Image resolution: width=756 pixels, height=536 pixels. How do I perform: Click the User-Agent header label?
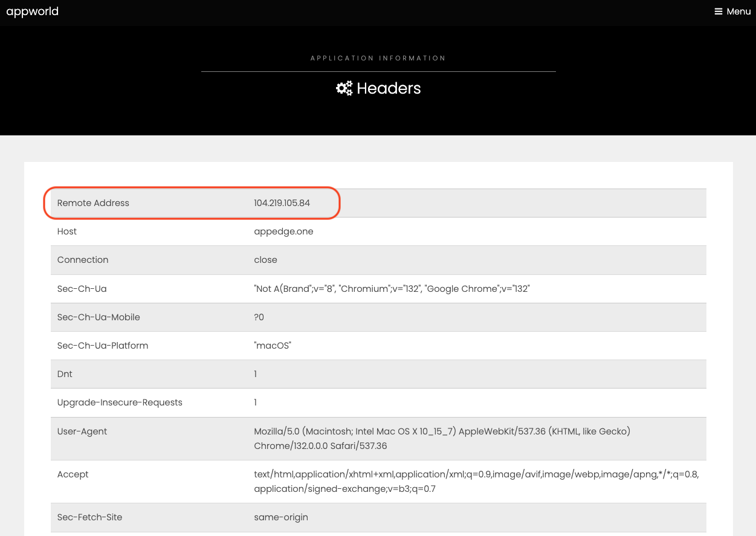tap(82, 431)
